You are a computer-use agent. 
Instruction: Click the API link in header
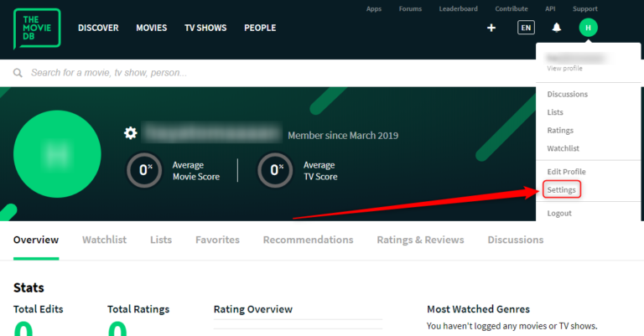550,8
